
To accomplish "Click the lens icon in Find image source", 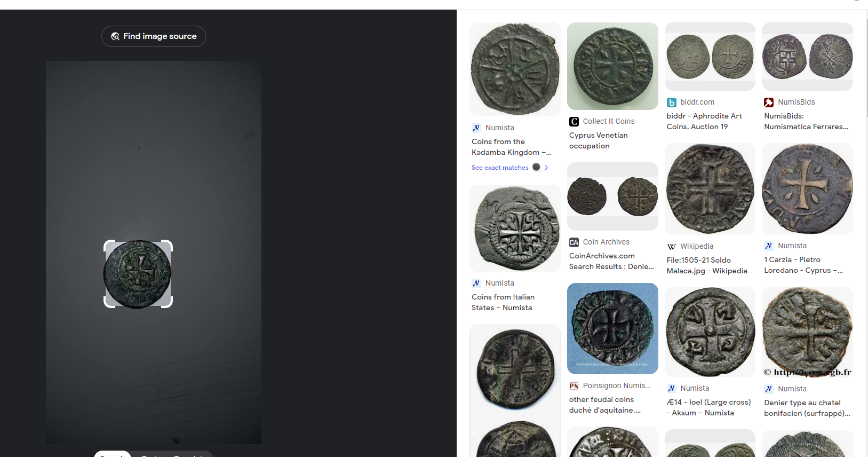I will [115, 36].
